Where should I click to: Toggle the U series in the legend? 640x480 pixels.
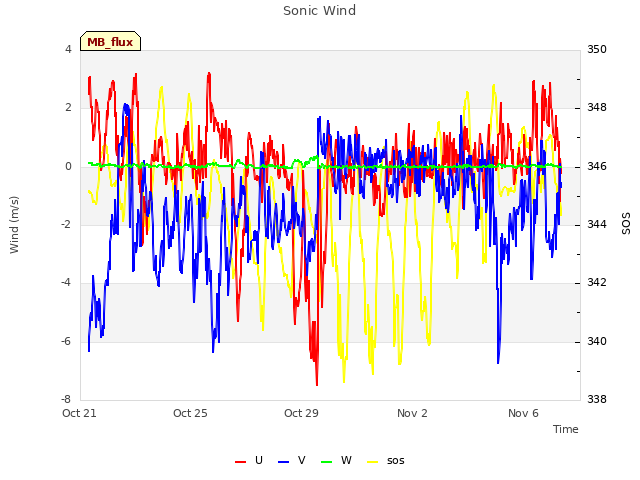tap(249, 460)
